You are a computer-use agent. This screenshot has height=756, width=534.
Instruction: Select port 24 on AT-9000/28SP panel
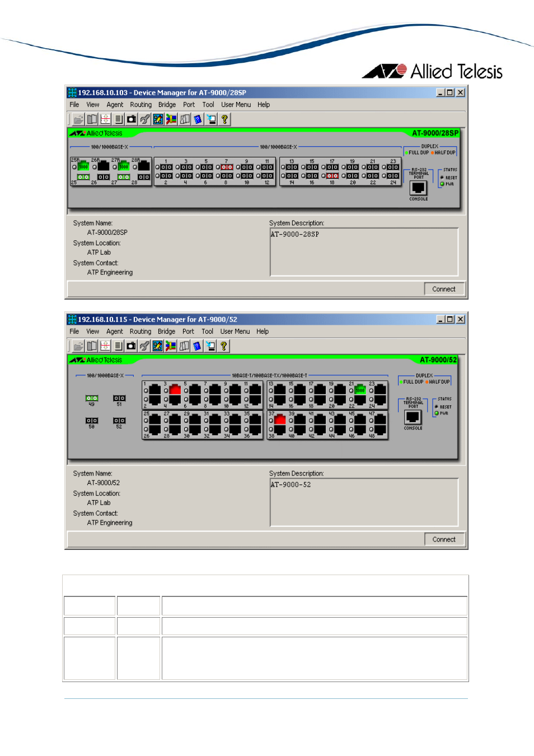[393, 176]
